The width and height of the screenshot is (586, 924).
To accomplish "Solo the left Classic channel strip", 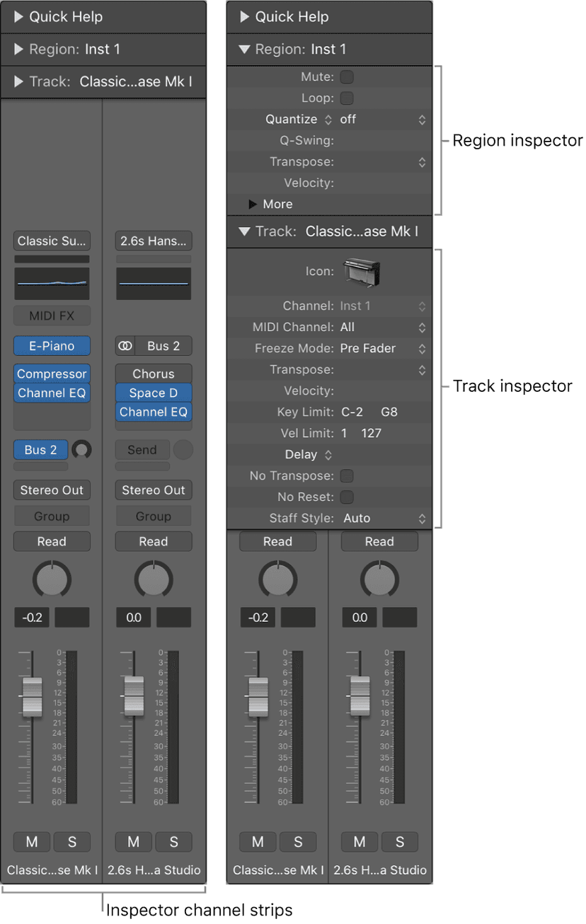I will (x=71, y=842).
